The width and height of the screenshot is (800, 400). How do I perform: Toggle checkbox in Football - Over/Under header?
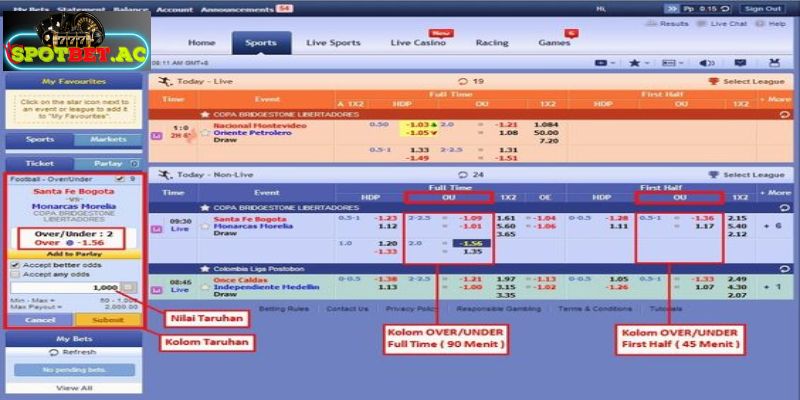(x=120, y=179)
